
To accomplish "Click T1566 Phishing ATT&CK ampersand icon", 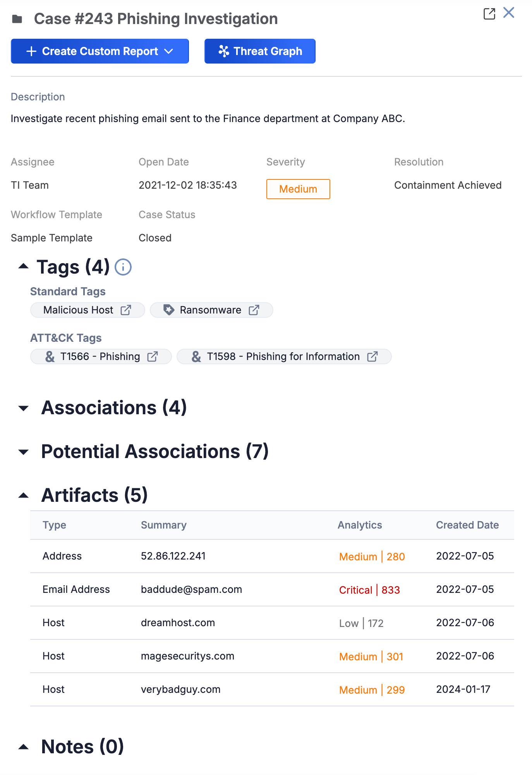I will (50, 356).
